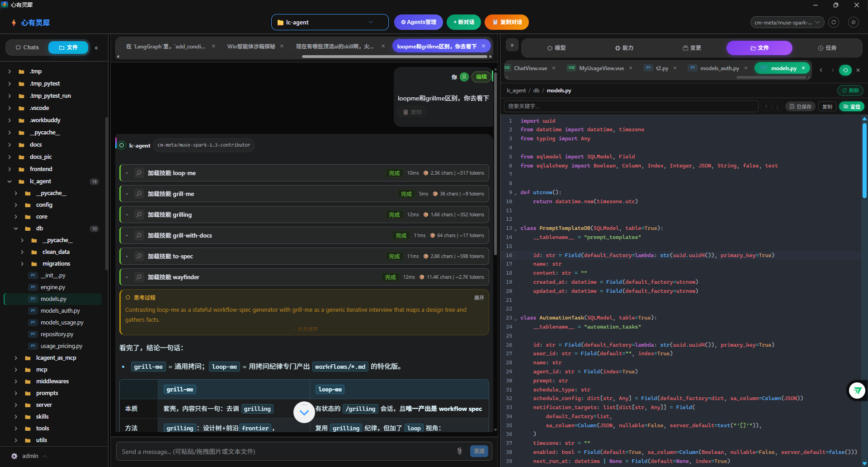Open the 变更 tab in the right panel
868x467 pixels.
692,48
